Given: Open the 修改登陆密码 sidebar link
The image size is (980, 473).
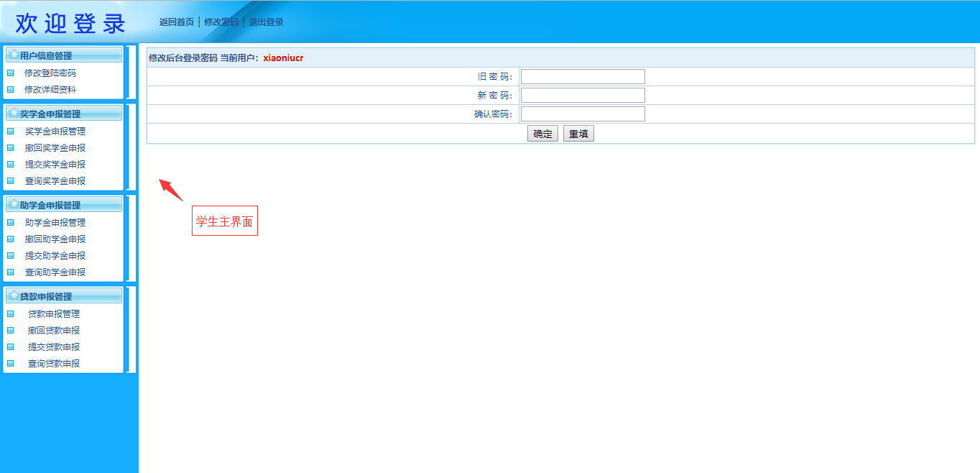Looking at the screenshot, I should (x=50, y=73).
